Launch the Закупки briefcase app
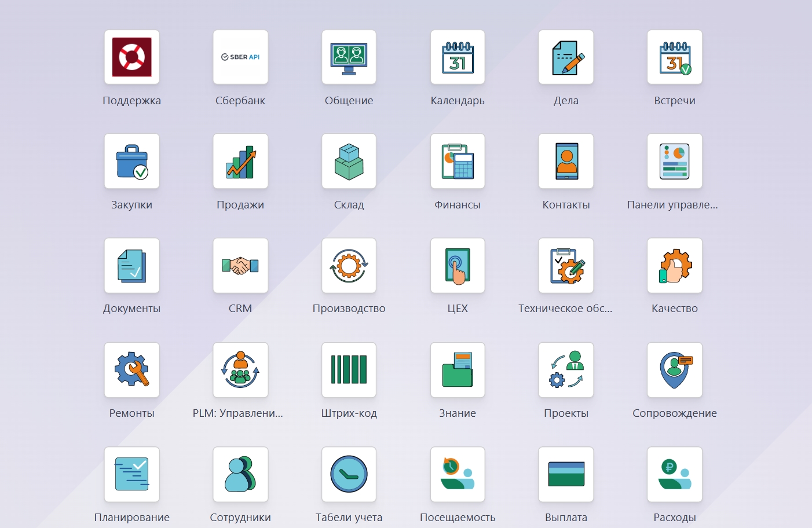This screenshot has height=528, width=812. click(x=131, y=162)
